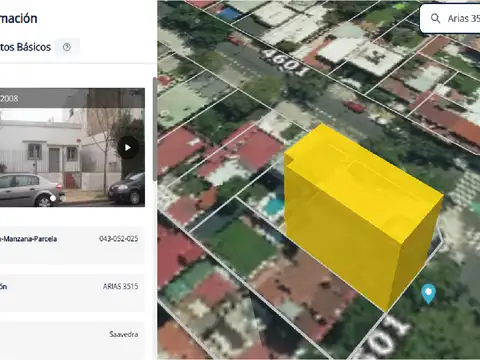Click the Arias address search field
480x360 pixels.
pyautogui.click(x=450, y=18)
